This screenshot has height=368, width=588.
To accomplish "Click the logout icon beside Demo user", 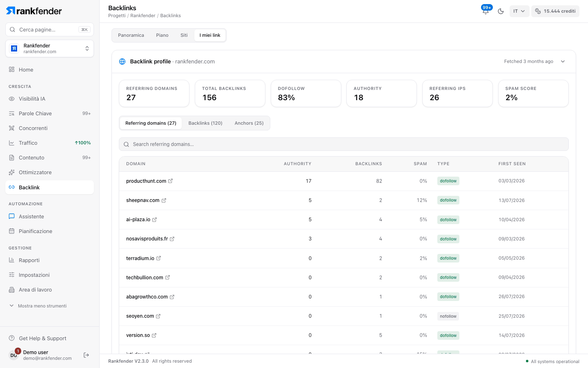I will pos(86,355).
